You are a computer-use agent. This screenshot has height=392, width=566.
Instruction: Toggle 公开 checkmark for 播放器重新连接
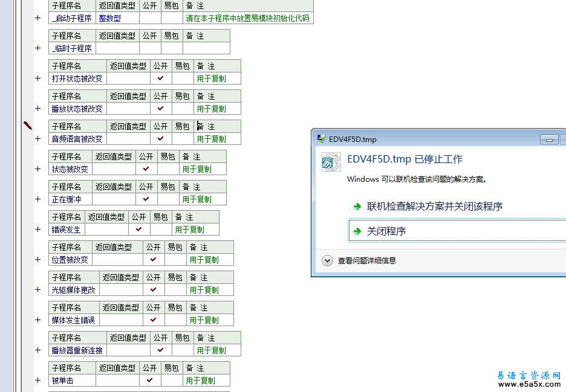[161, 350]
